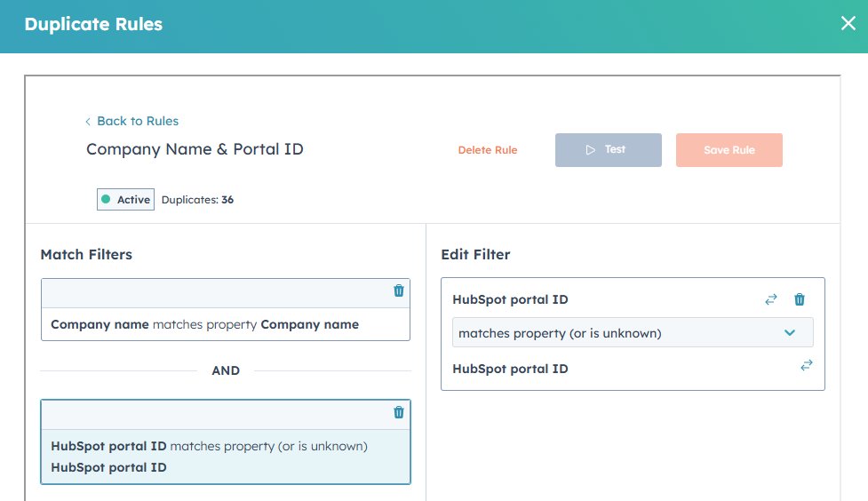Click the Match Filters heading
The image size is (868, 501).
point(86,255)
